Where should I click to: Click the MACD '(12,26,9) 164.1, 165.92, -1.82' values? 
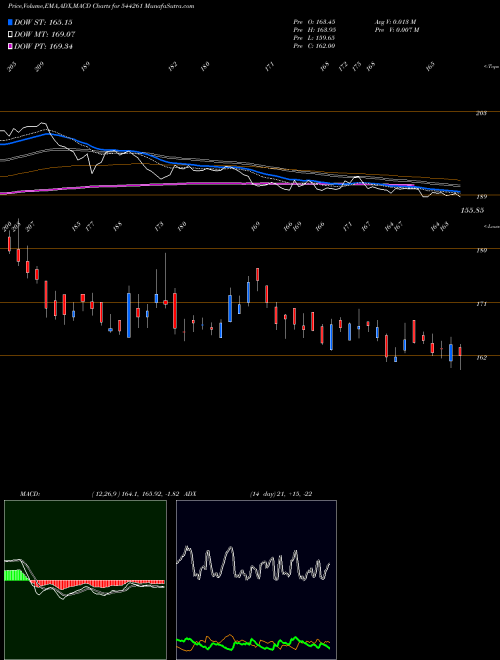pyautogui.click(x=136, y=493)
